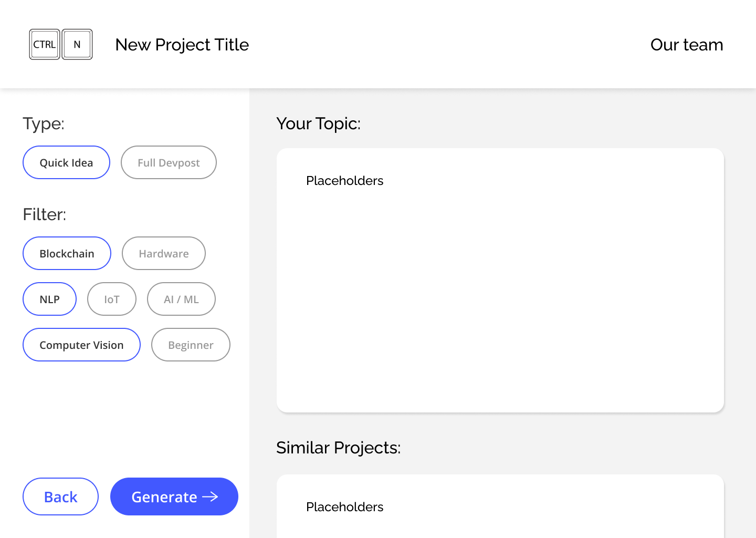Viewport: 756px width, 538px height.
Task: Click inside the Your Topic box
Action: [x=500, y=294]
